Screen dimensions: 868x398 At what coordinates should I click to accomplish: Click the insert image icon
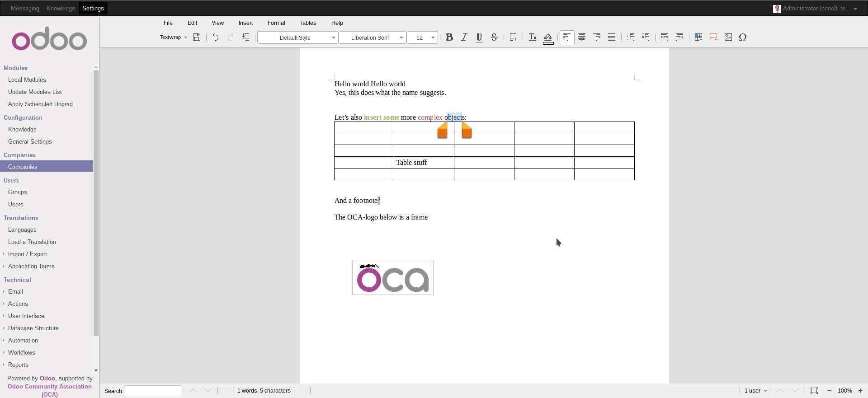(728, 37)
